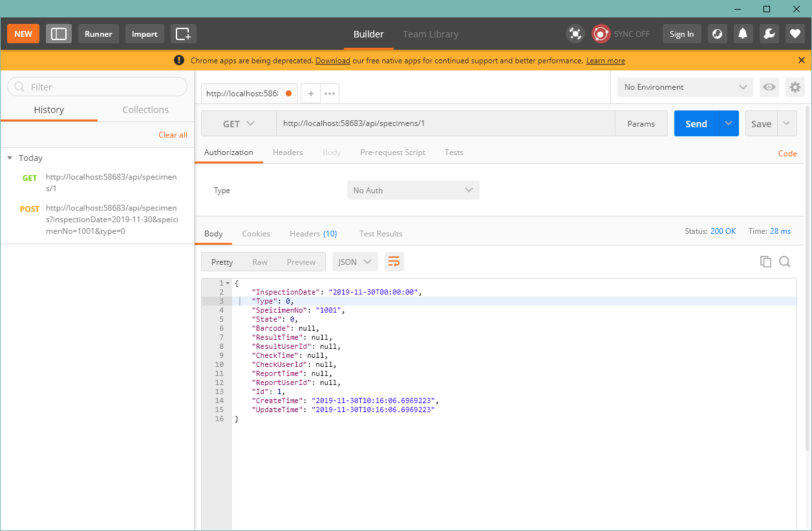Follow the Download native apps link
This screenshot has height=531, width=812.
coord(333,61)
